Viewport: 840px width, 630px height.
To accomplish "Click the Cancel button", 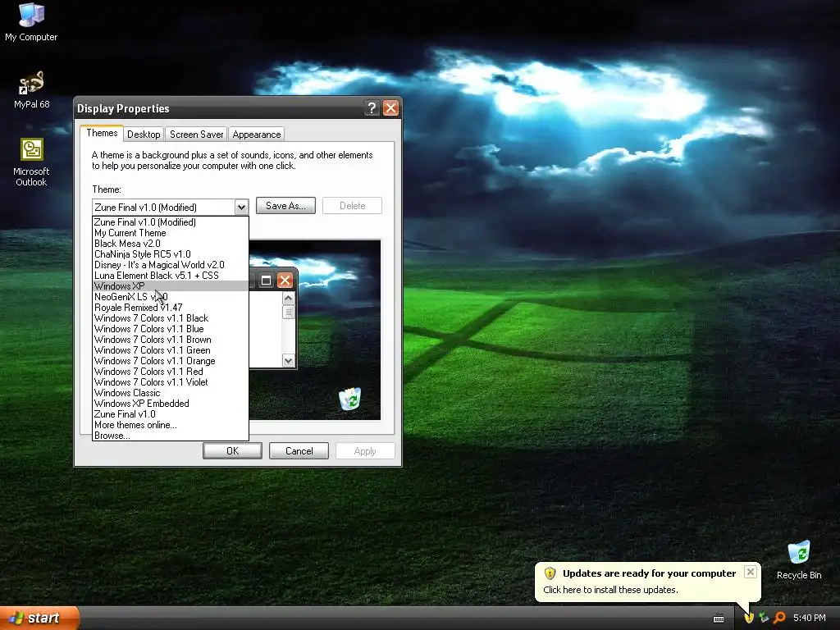I will point(299,451).
